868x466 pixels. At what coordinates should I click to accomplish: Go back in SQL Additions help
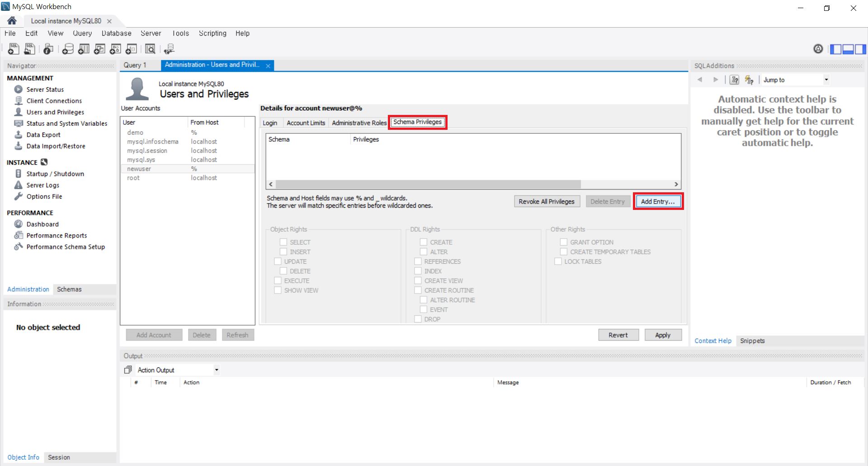tap(700, 80)
